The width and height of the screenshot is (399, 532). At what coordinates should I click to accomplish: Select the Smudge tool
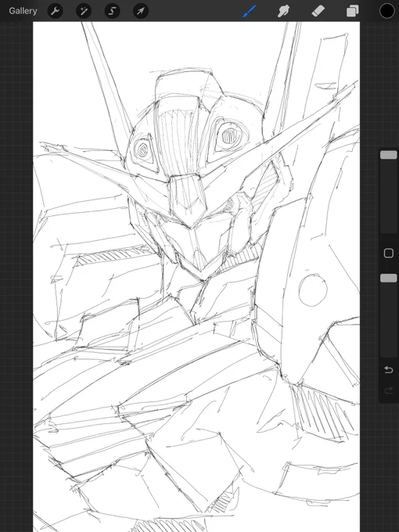click(284, 11)
